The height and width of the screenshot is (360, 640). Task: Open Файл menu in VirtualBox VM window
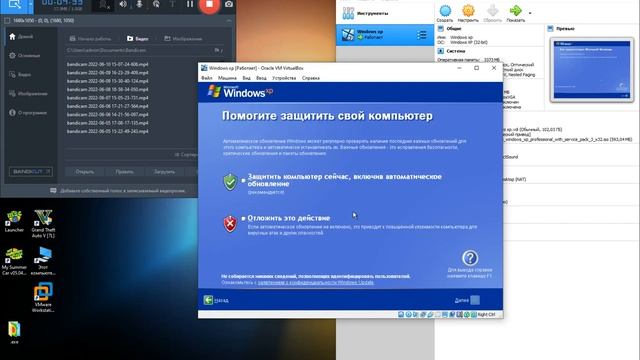pos(207,78)
